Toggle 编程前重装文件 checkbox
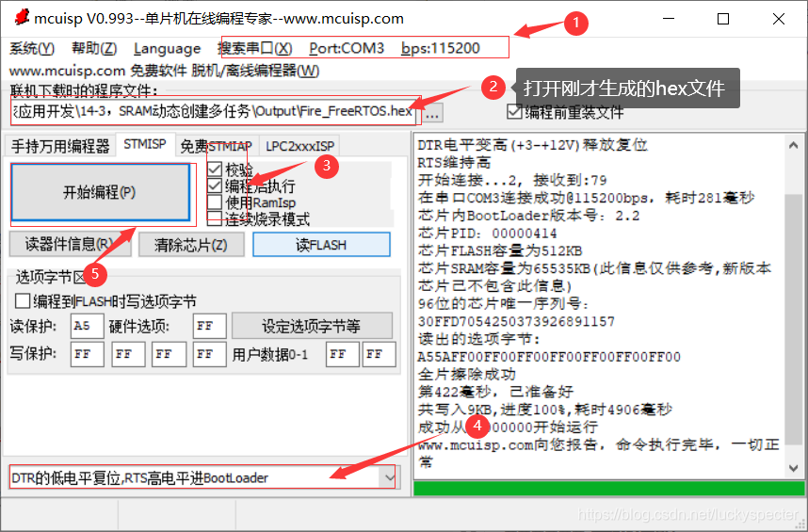Viewport: 808px width, 532px height. [565, 112]
